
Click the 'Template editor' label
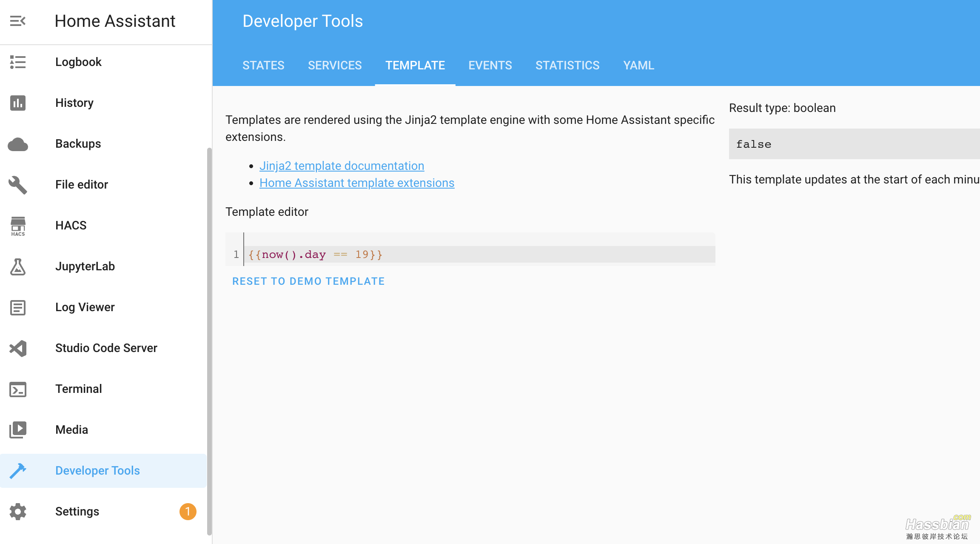pyautogui.click(x=267, y=212)
